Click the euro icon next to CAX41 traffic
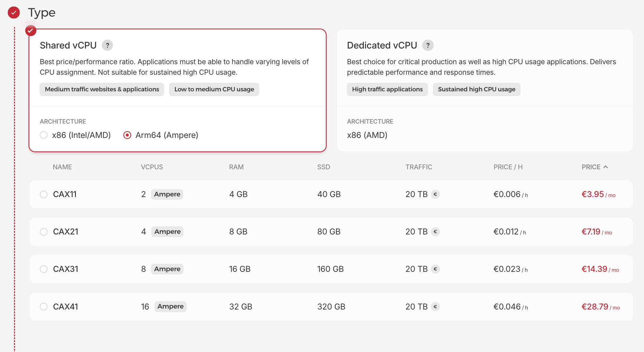This screenshot has height=352, width=644. click(436, 306)
